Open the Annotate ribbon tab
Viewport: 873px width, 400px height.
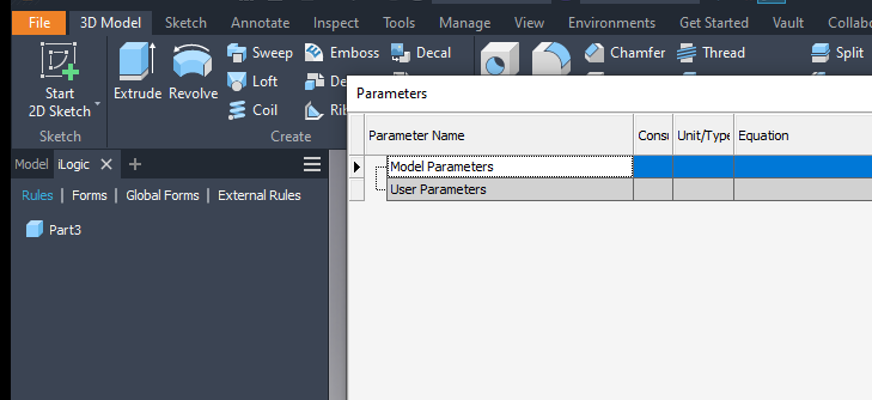pyautogui.click(x=260, y=23)
